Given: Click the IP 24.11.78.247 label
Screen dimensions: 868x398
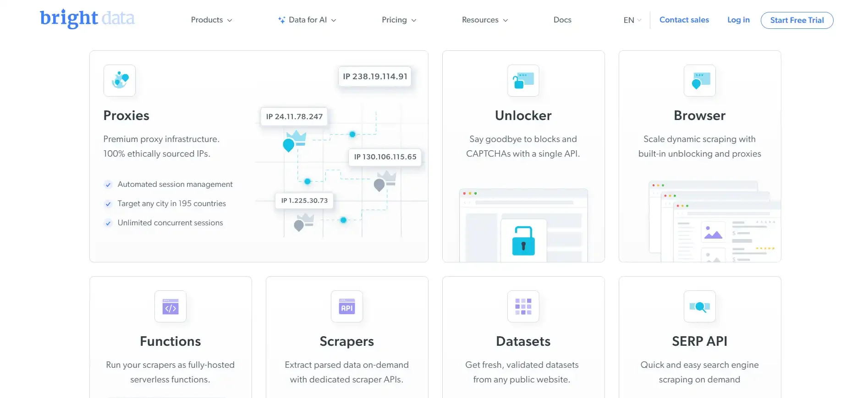Looking at the screenshot, I should tap(294, 117).
